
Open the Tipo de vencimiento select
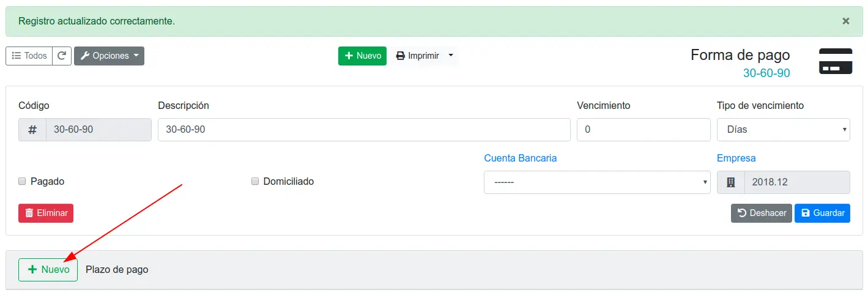(783, 130)
